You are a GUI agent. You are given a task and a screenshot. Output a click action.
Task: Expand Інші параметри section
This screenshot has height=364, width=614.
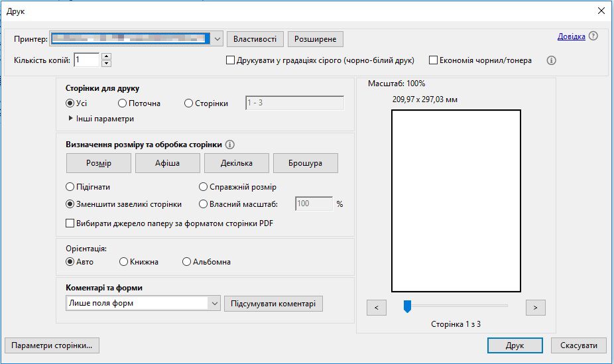pos(70,118)
